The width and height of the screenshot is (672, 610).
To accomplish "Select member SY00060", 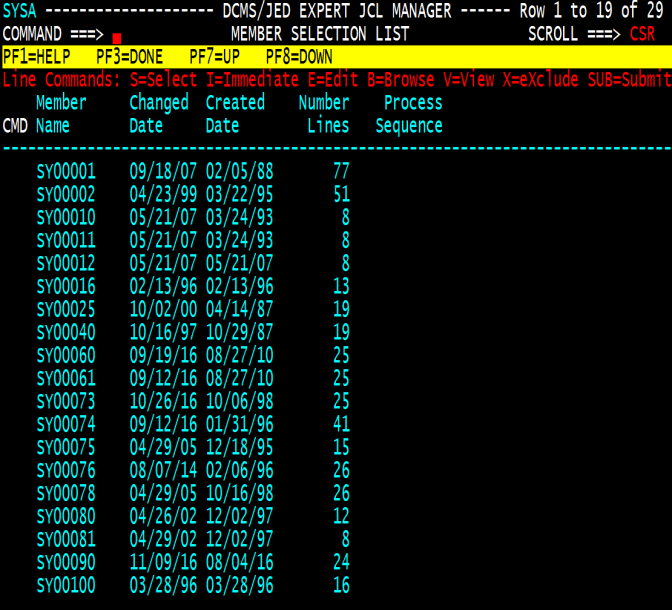I will [66, 355].
